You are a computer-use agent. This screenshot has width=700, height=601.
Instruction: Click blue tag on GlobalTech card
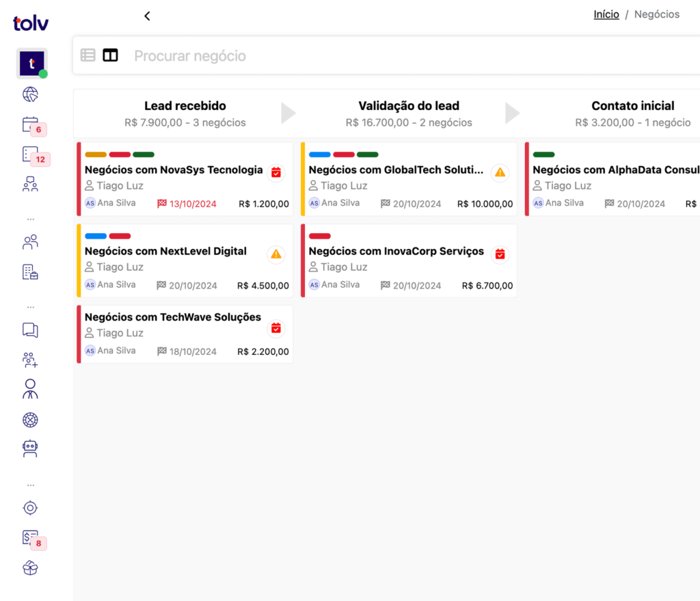tap(320, 155)
